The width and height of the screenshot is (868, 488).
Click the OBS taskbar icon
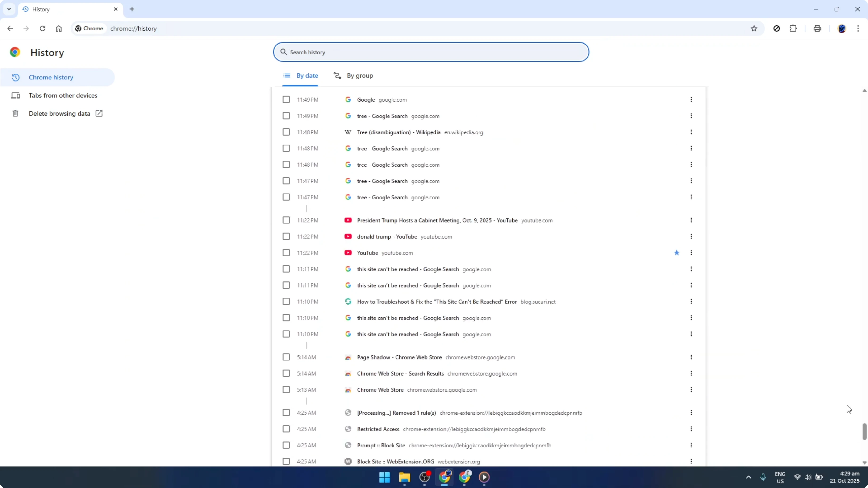425,477
